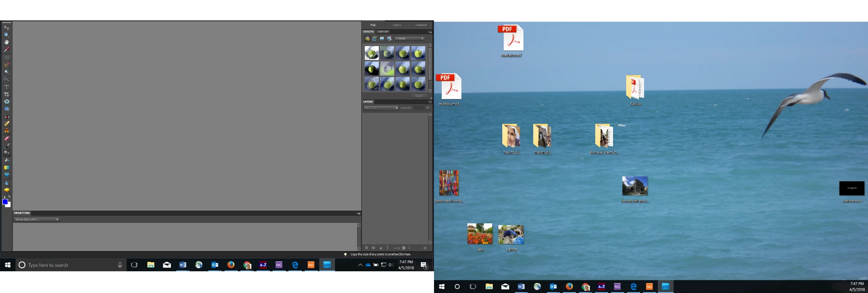Select the parrot image on the desktop
The image size is (868, 293).
511,238
